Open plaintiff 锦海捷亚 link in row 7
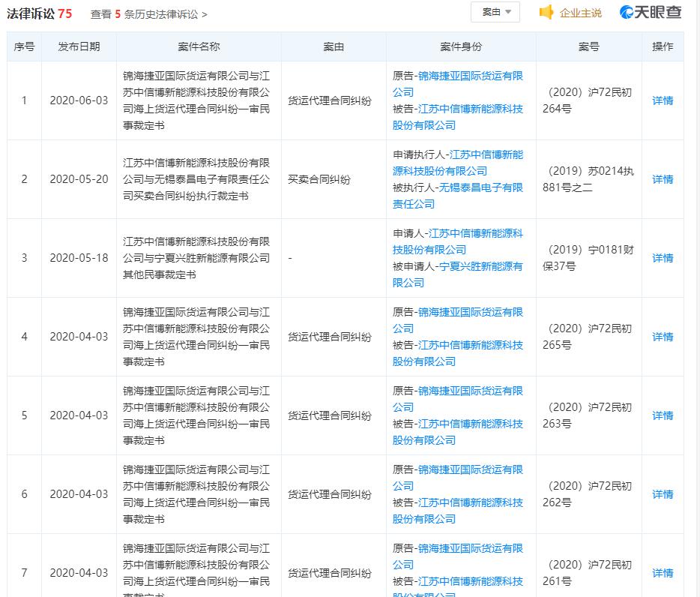Viewport: 700px width, 597px height. click(x=458, y=556)
